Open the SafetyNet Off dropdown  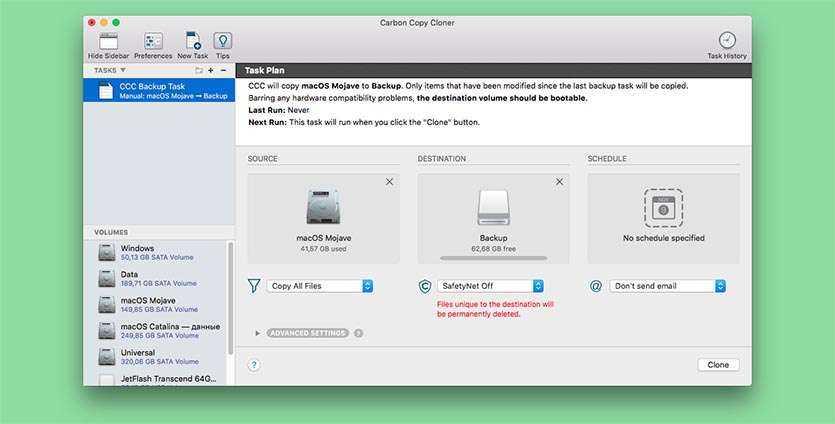tap(490, 286)
